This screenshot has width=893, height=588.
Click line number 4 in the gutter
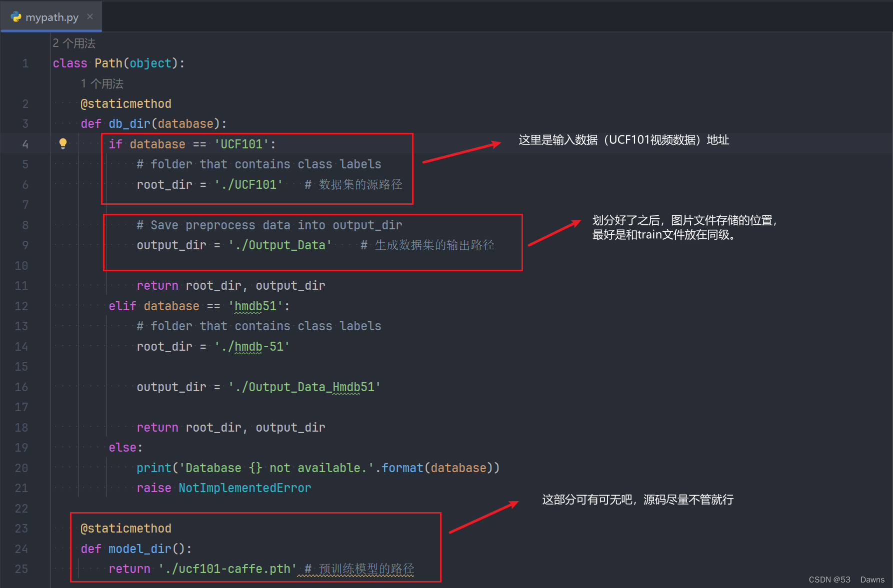pos(25,143)
